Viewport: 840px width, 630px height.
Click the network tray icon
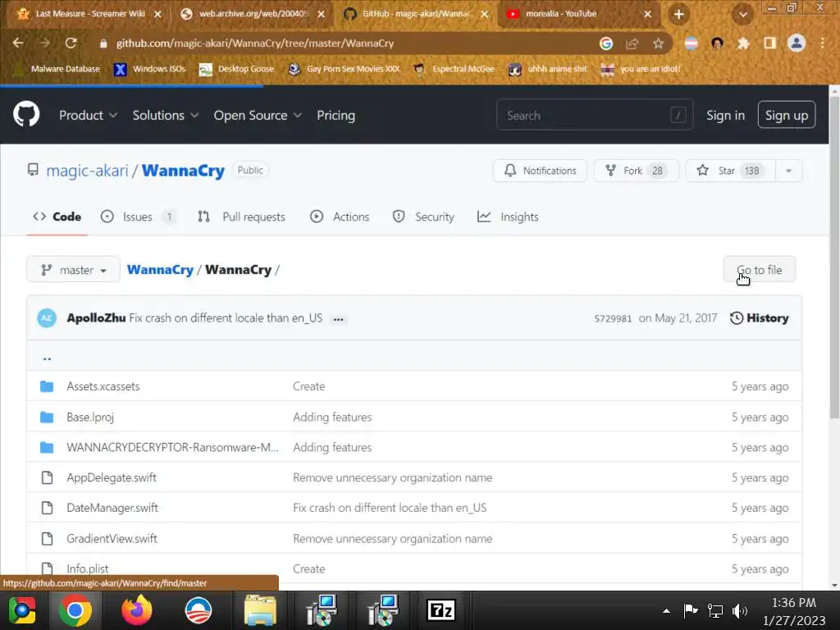click(715, 610)
